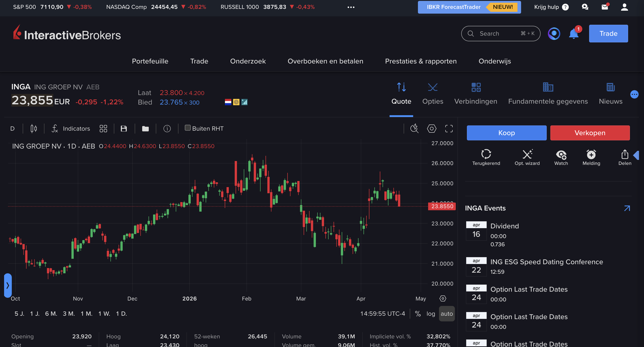Change the D interval dropdown

tap(12, 129)
